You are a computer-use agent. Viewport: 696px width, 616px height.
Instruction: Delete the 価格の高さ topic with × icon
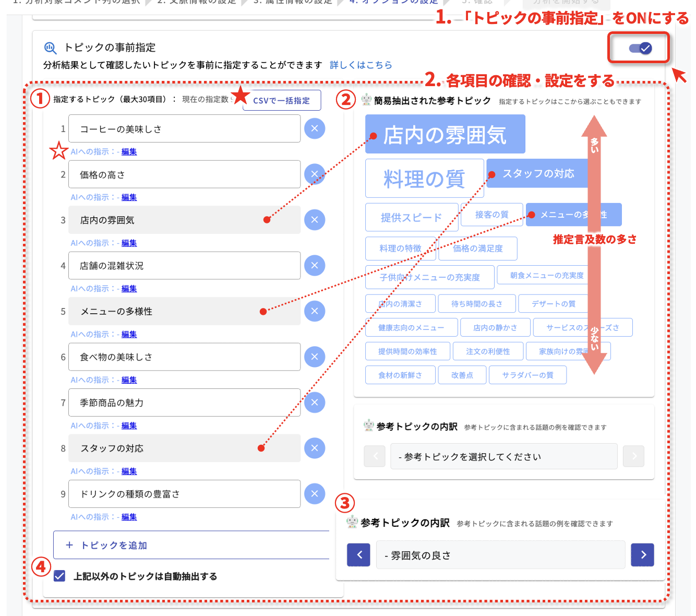pyautogui.click(x=315, y=174)
